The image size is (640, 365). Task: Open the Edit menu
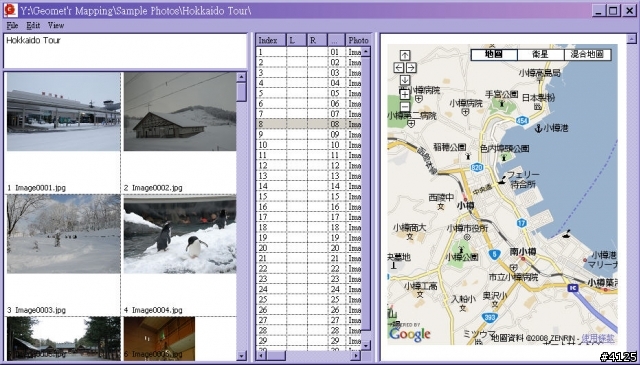[x=33, y=25]
